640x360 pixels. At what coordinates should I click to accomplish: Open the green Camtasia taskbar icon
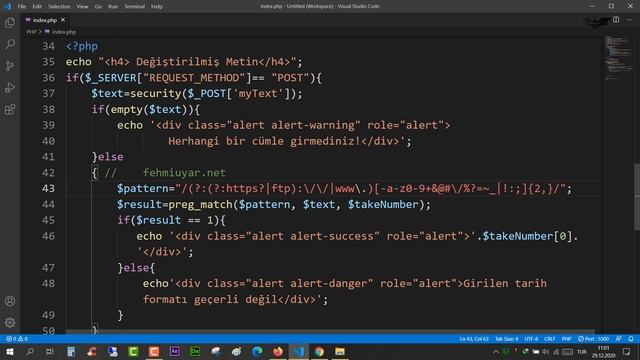pos(133,351)
